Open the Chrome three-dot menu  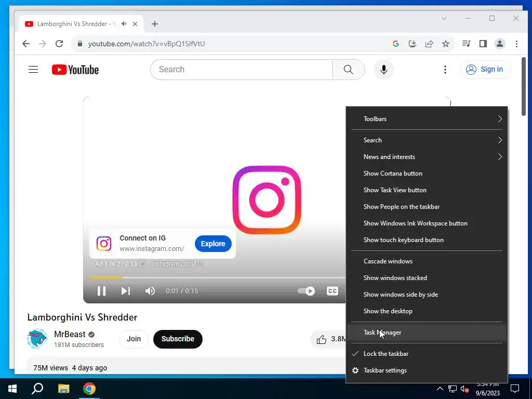click(x=516, y=44)
